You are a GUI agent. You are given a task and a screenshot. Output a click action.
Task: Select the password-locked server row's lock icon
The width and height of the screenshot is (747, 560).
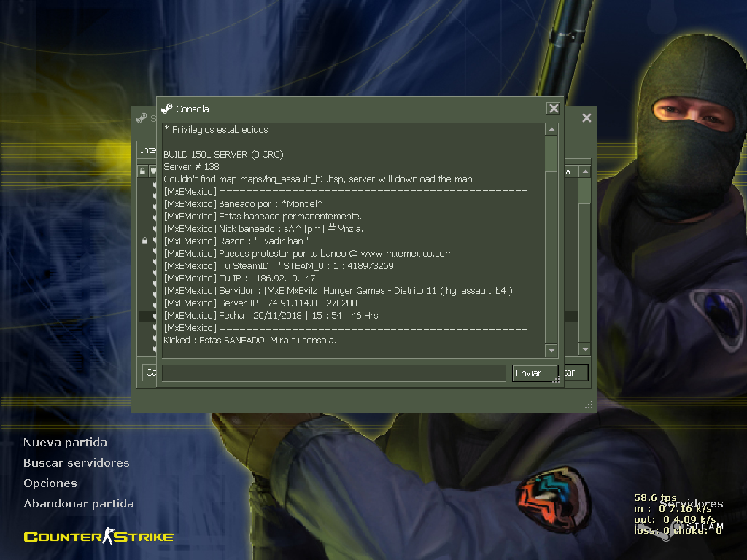click(145, 241)
